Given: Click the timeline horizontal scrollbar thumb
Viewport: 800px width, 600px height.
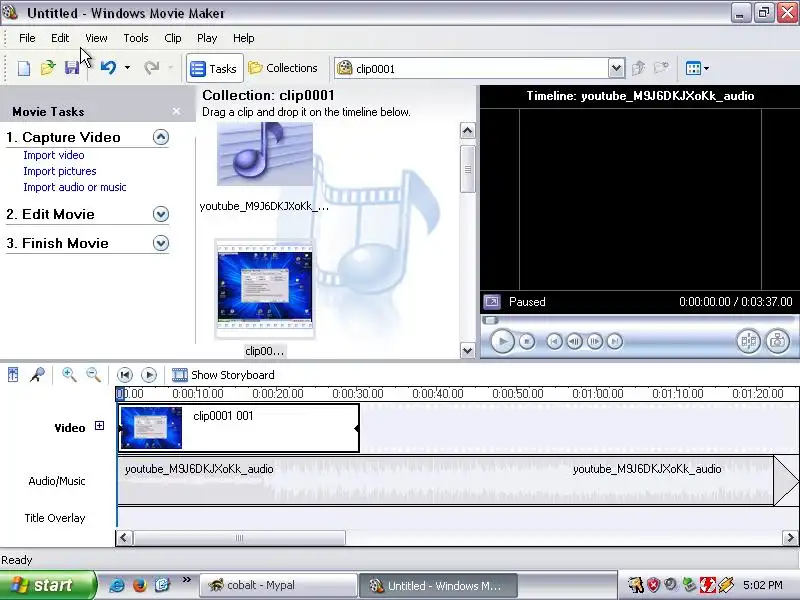Looking at the screenshot, I should pos(239,538).
